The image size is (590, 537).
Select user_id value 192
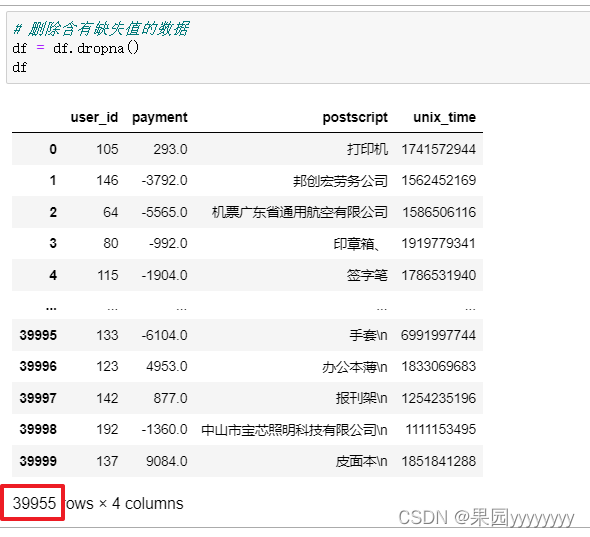click(107, 430)
